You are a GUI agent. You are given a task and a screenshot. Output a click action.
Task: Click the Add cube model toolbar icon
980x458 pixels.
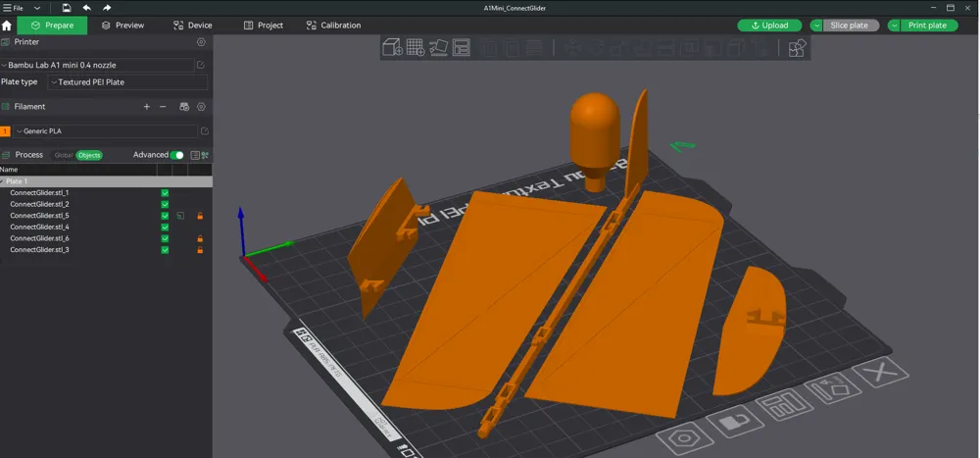pos(392,47)
